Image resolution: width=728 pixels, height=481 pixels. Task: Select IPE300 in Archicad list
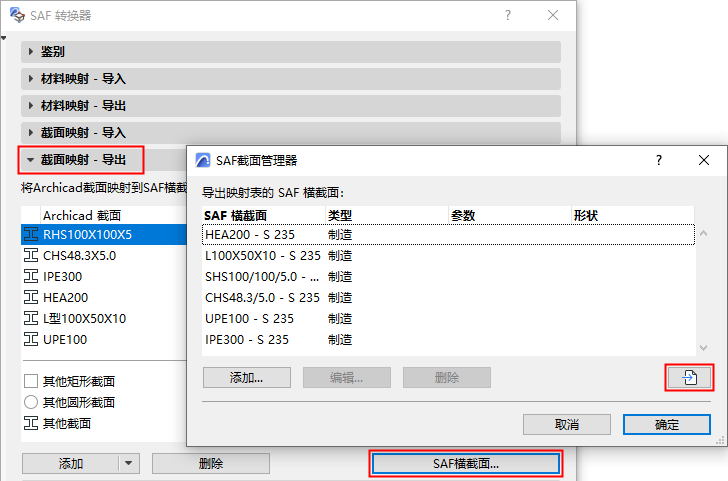click(104, 276)
